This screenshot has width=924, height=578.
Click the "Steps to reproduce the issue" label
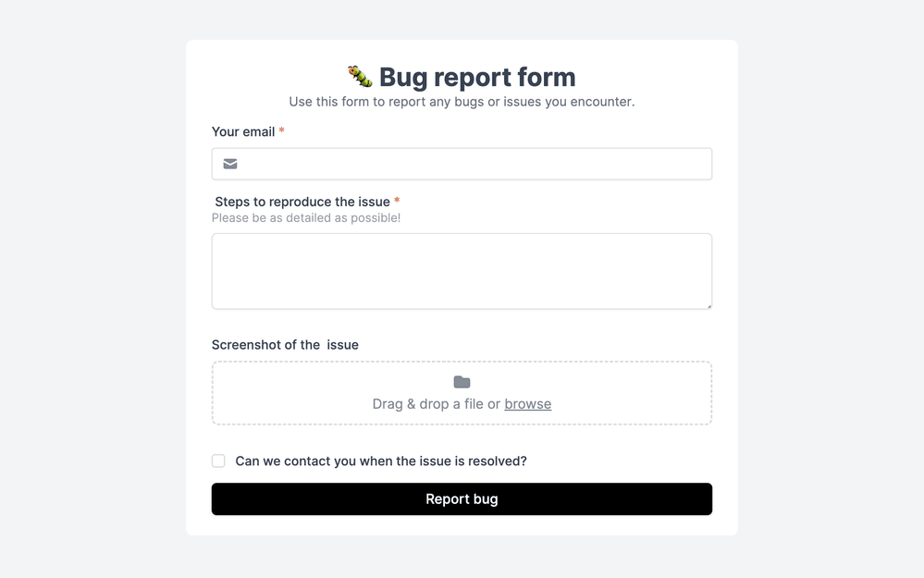coord(302,202)
